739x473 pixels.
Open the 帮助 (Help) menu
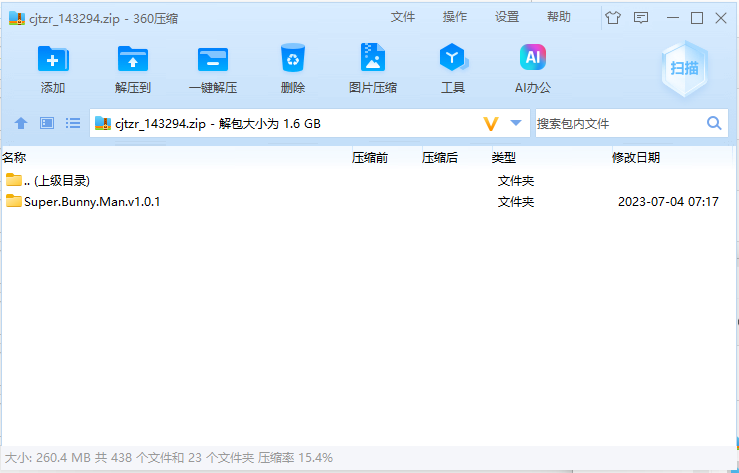click(x=559, y=17)
